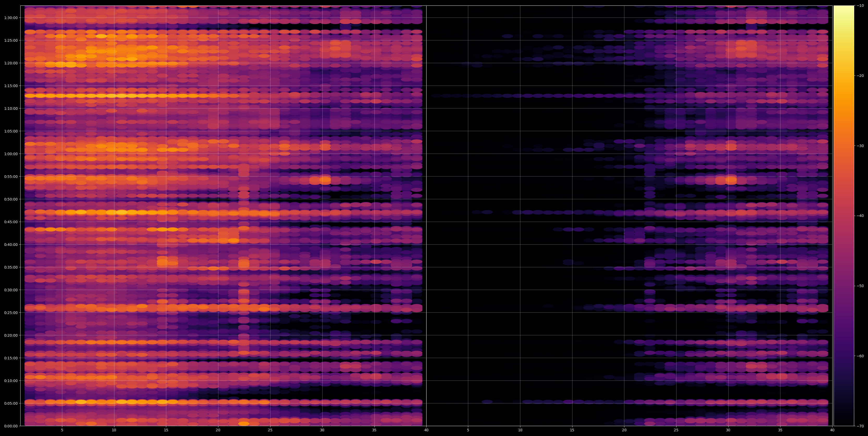Click the 0:25:00 y-axis tick label
Viewport: 868px width, 436px height.
point(11,313)
